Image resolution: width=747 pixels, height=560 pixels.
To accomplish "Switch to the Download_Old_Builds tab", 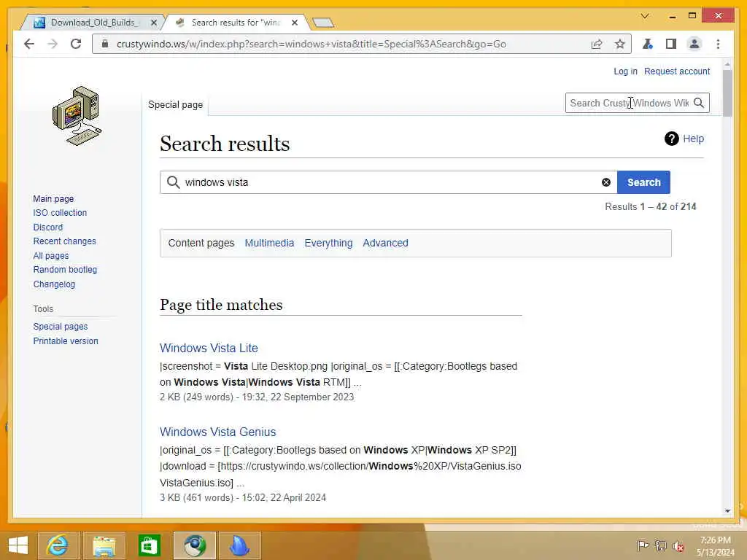I will [x=93, y=23].
